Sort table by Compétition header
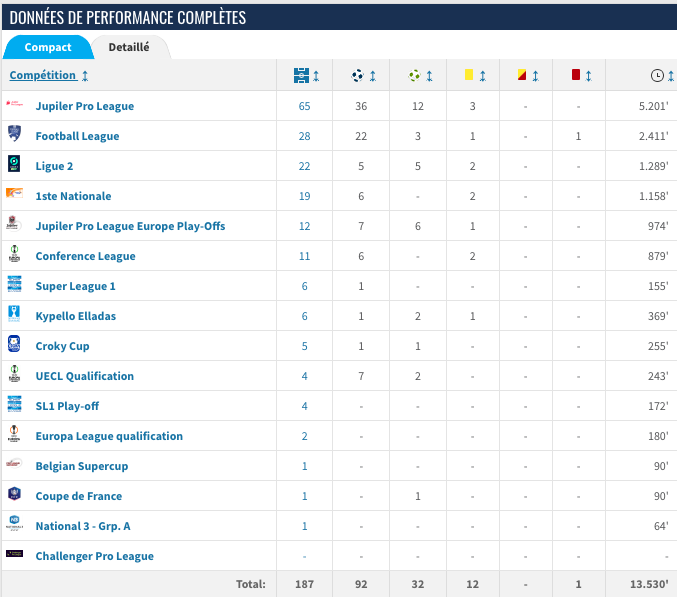 click(43, 76)
